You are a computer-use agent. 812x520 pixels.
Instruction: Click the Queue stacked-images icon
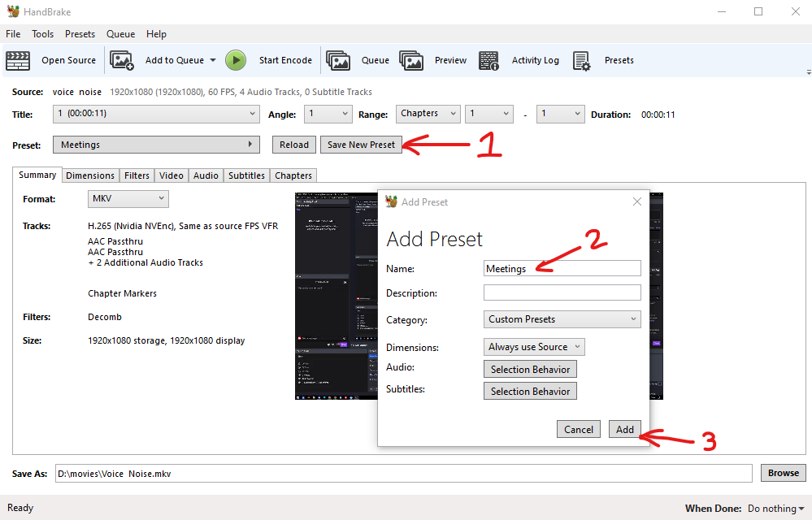(338, 61)
